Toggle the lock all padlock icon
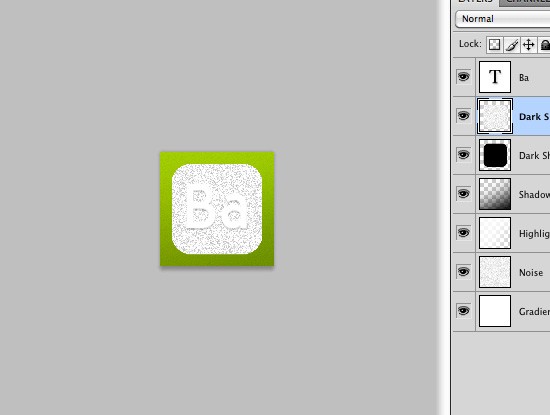This screenshot has height=415, width=550. (x=544, y=45)
